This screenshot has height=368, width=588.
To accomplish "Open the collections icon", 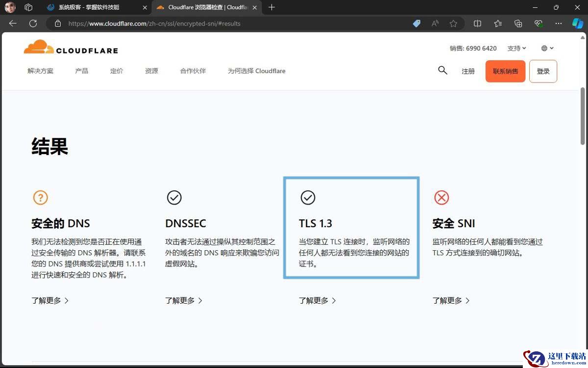I will [x=518, y=23].
